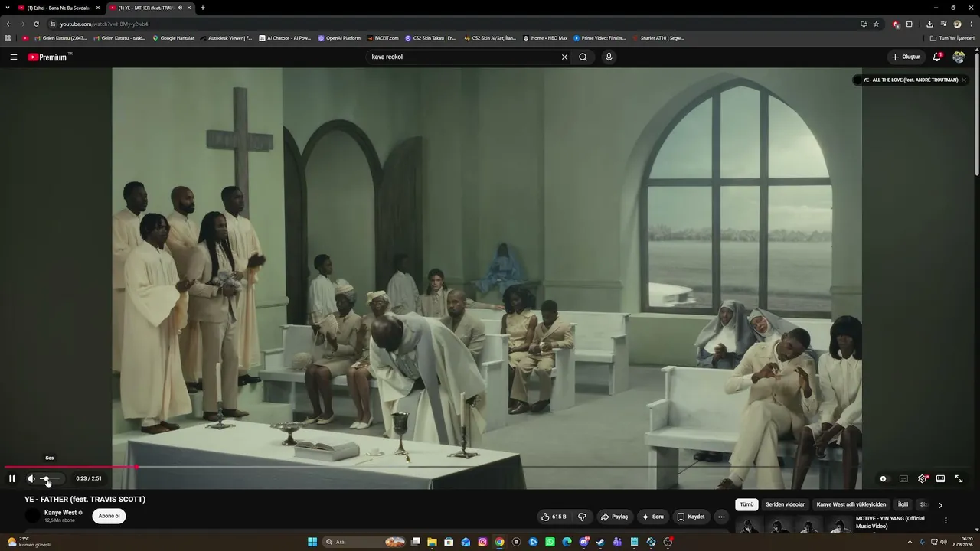Open the 'Home • HBO Max' bookmark
Image resolution: width=980 pixels, height=551 pixels.
tap(545, 38)
